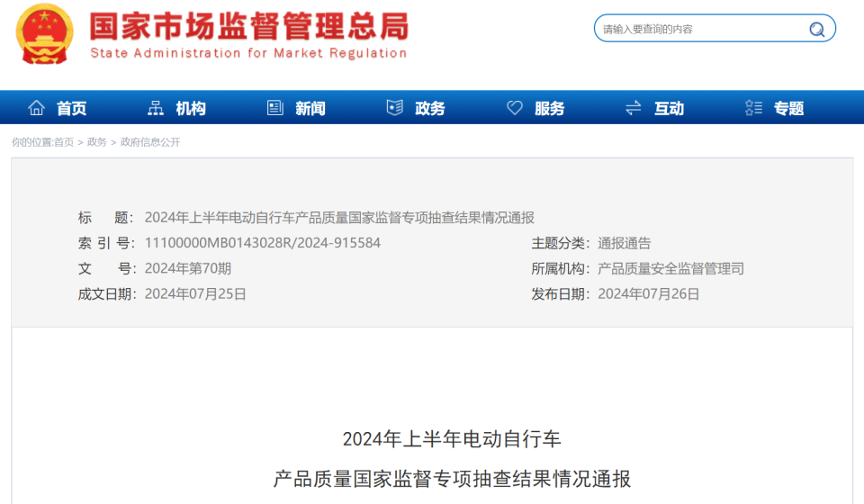Click the government affairs book icon
Viewport: 864px width, 504px height.
coord(394,108)
